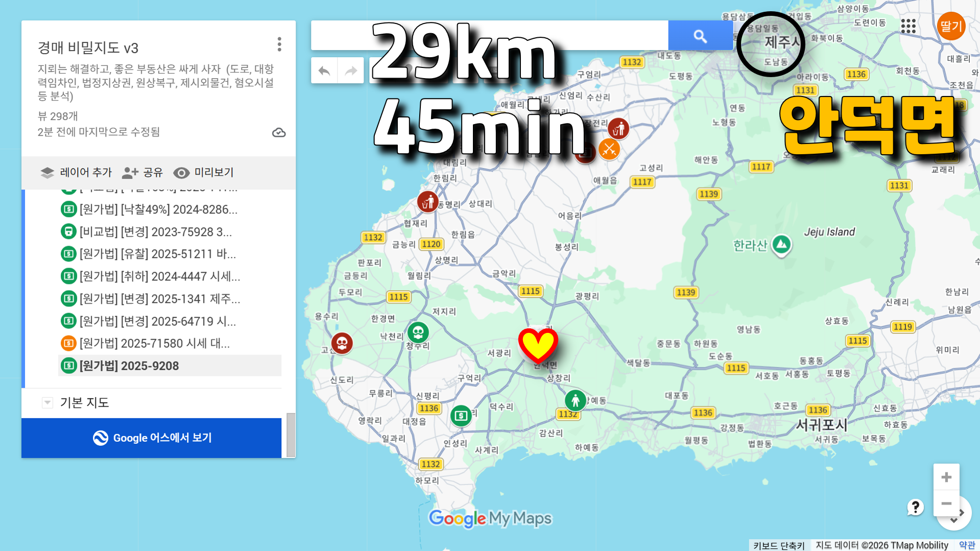This screenshot has height=551, width=980.
Task: Click the layer panel scrollbar
Action: click(291, 435)
